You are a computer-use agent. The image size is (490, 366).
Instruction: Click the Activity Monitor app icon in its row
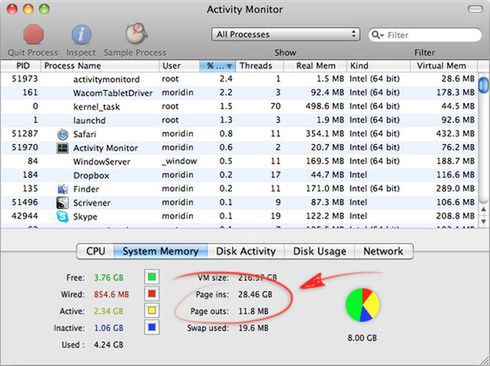(63, 148)
